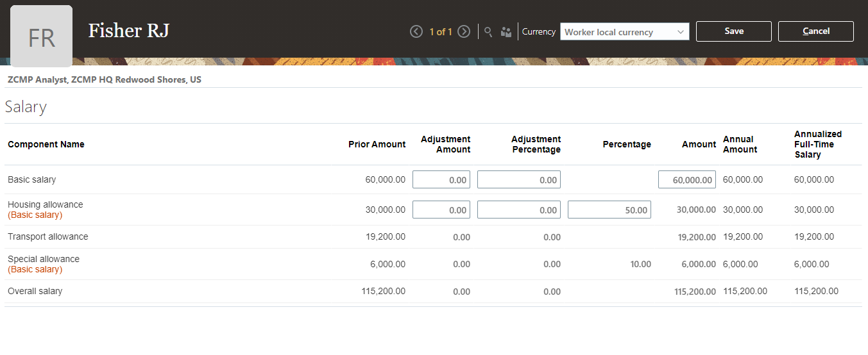Click the people group icon
868x355 pixels.
click(x=506, y=31)
